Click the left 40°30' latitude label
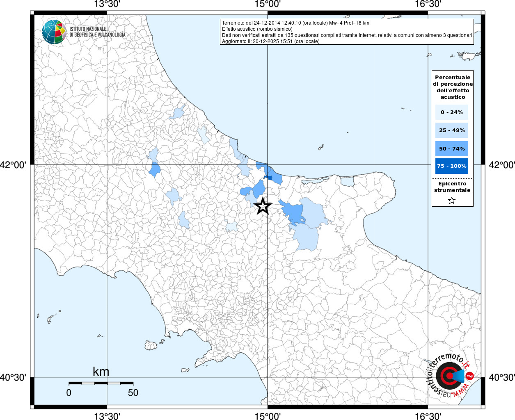This screenshot has width=515, height=420. click(13, 377)
